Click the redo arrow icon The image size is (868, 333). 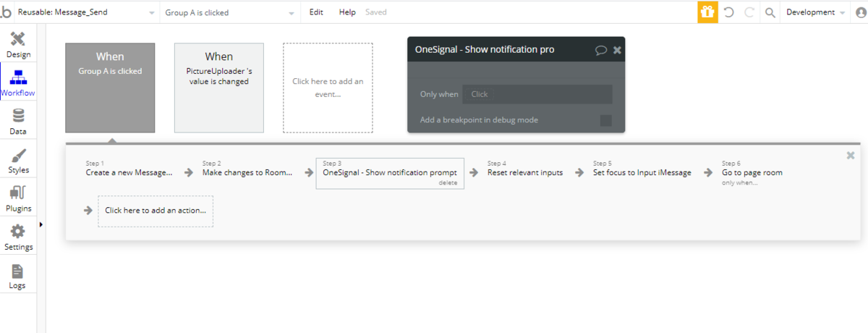coord(749,12)
